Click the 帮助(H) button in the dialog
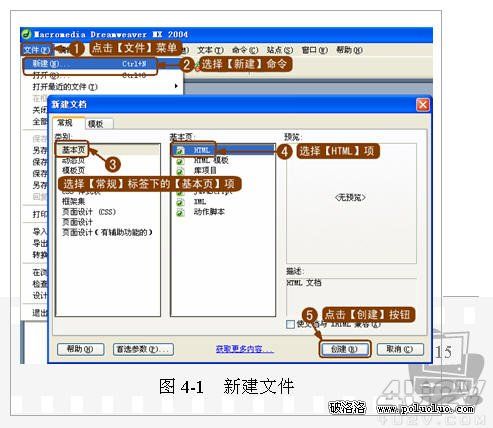Image resolution: width=493 pixels, height=428 pixels. (80, 349)
